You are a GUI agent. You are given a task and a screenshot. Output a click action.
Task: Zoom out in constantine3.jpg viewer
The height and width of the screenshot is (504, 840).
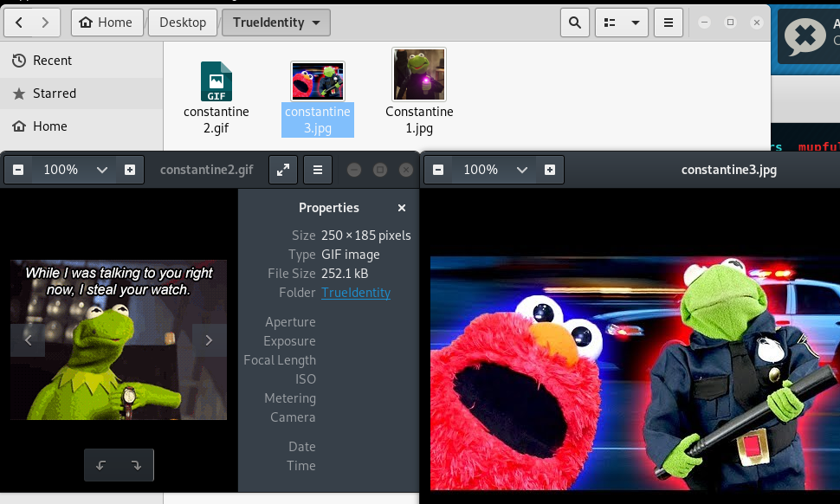pyautogui.click(x=437, y=170)
